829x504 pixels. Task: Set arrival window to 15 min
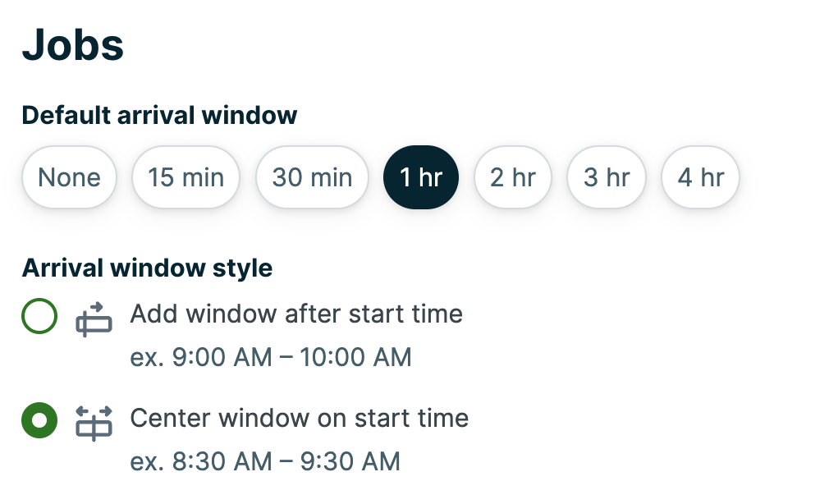pyautogui.click(x=185, y=176)
